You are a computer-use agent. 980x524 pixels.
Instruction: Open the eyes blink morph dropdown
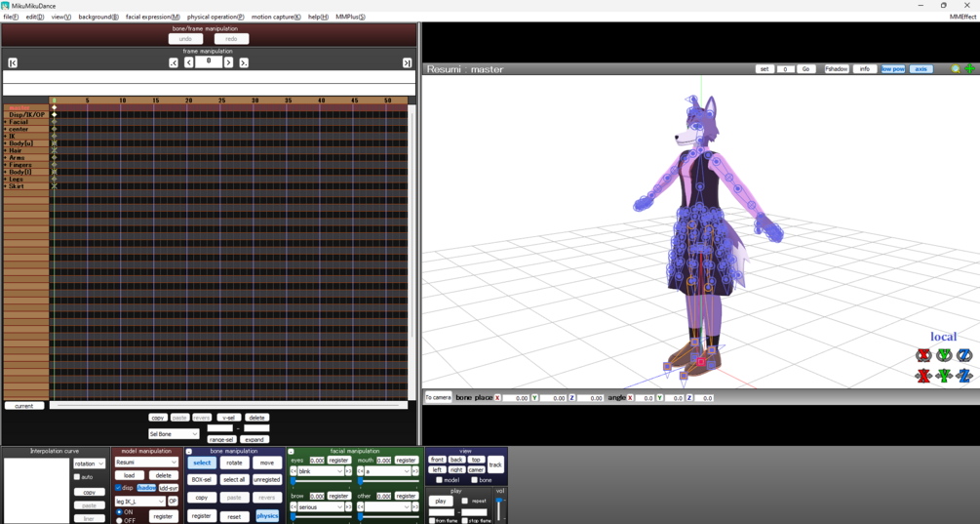tap(321, 471)
